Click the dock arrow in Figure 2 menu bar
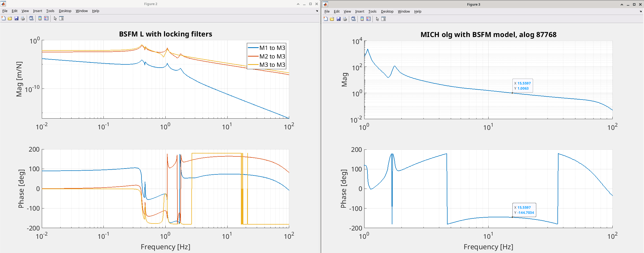The height and width of the screenshot is (253, 644). point(317,11)
